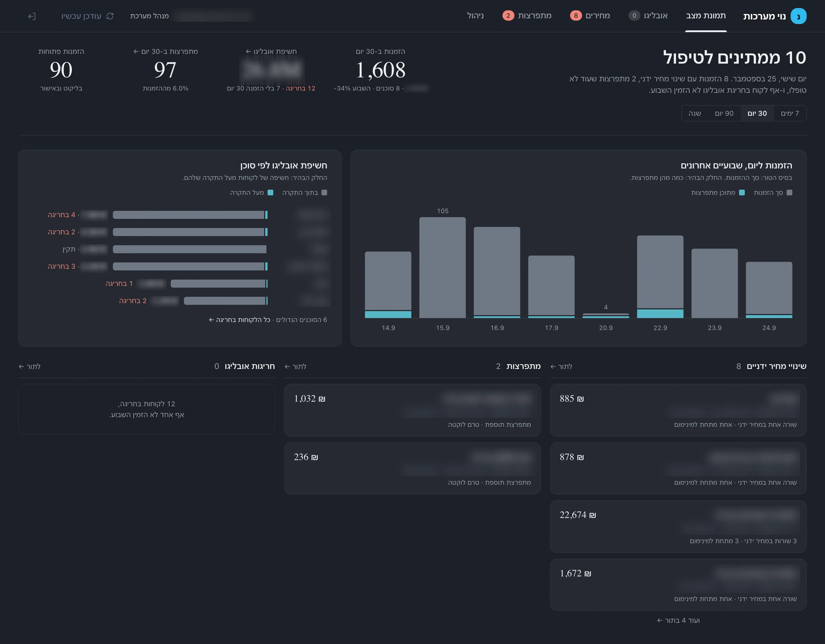This screenshot has height=644, width=825.
Task: Click the refresh icon beside עודכן עכשיו
Action: (110, 16)
